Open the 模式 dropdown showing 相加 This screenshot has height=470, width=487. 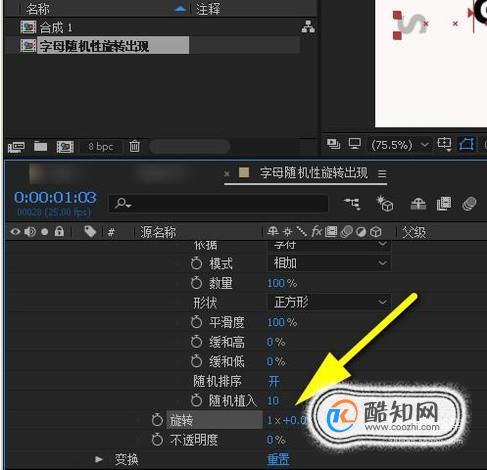tap(329, 263)
